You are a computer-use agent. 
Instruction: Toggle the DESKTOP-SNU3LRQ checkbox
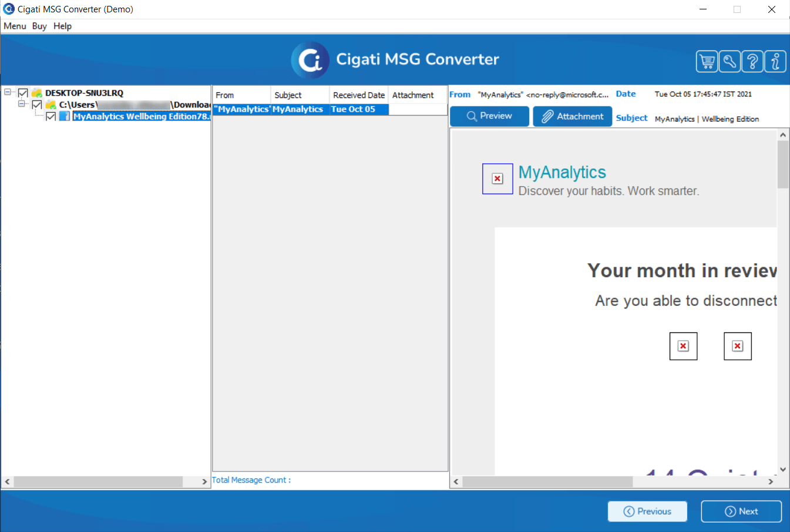tap(23, 93)
